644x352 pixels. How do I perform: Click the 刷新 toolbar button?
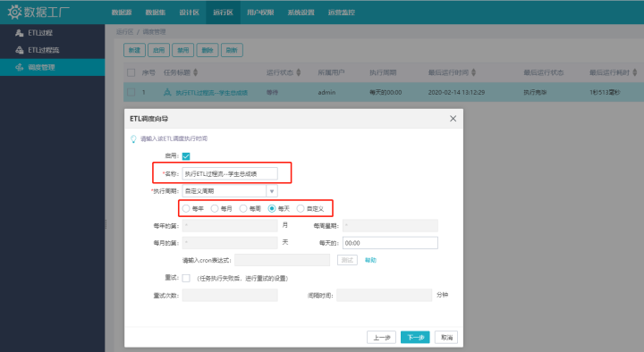[232, 50]
